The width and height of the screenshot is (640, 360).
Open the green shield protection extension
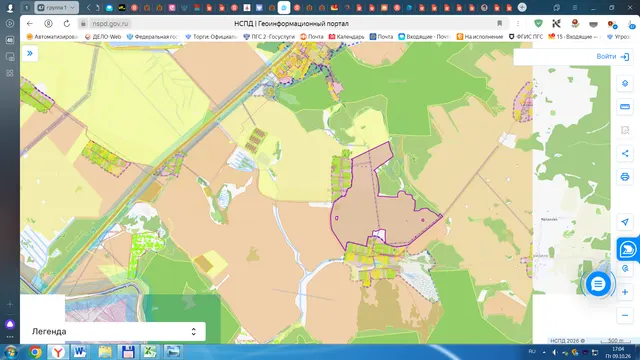point(538,24)
